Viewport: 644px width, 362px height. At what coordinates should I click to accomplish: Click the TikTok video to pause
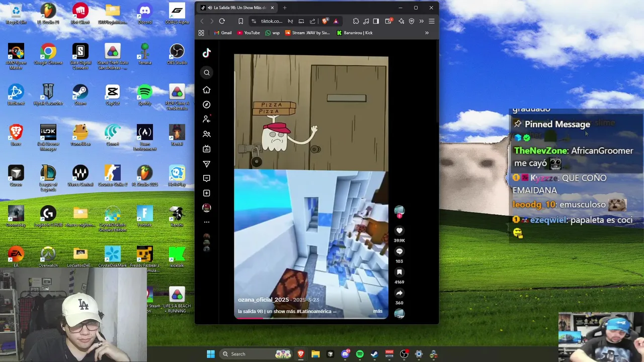pos(311,186)
